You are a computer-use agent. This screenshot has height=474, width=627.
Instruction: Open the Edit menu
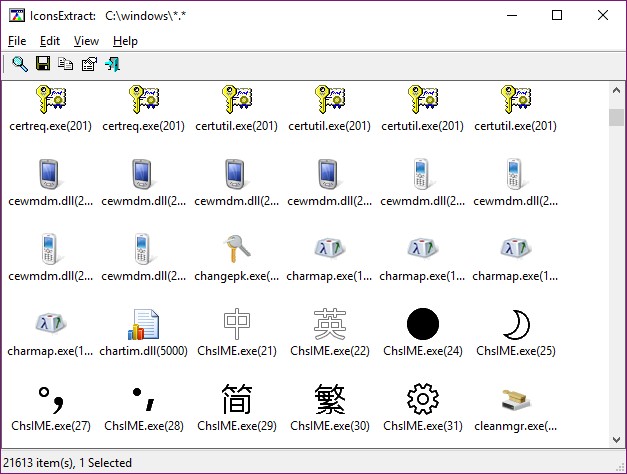[50, 41]
